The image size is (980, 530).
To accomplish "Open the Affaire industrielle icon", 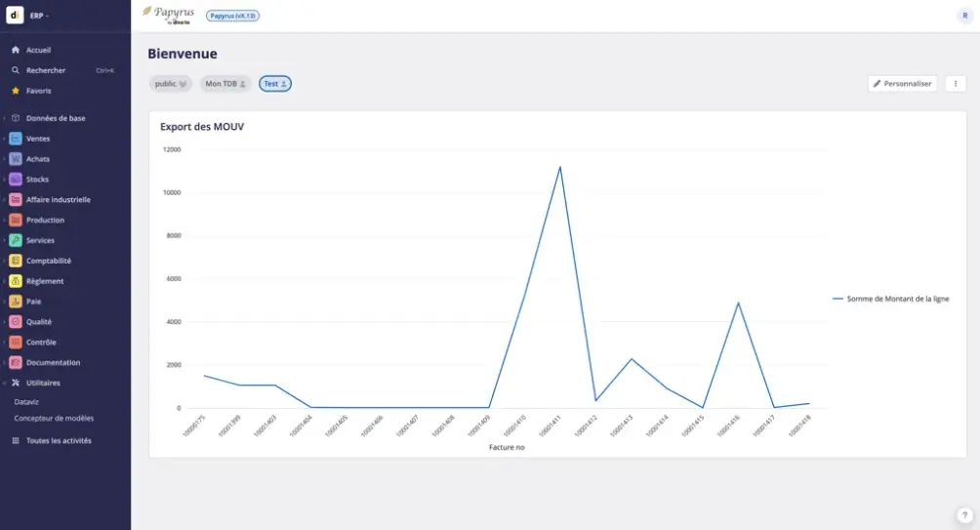I will point(16,200).
